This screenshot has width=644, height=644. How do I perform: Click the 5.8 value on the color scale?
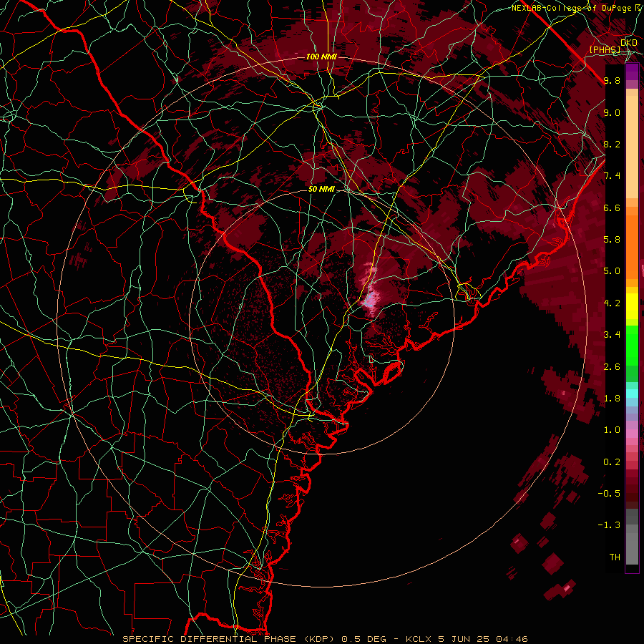coord(612,240)
